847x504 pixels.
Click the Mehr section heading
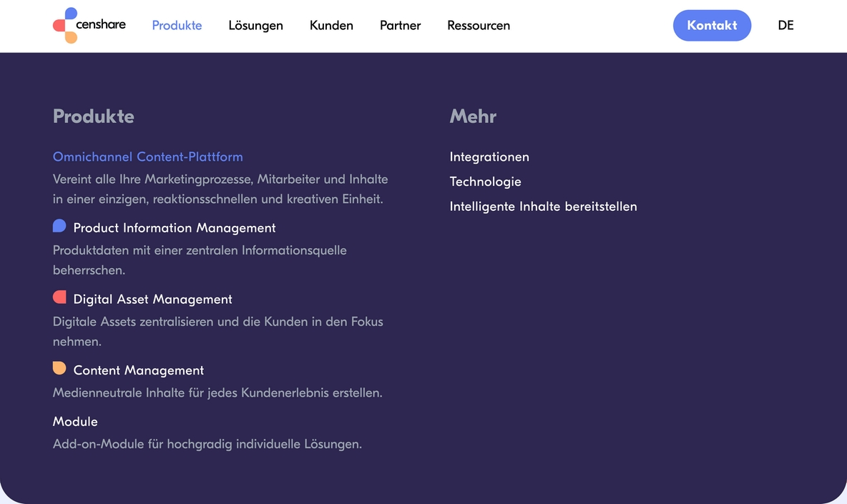(473, 116)
